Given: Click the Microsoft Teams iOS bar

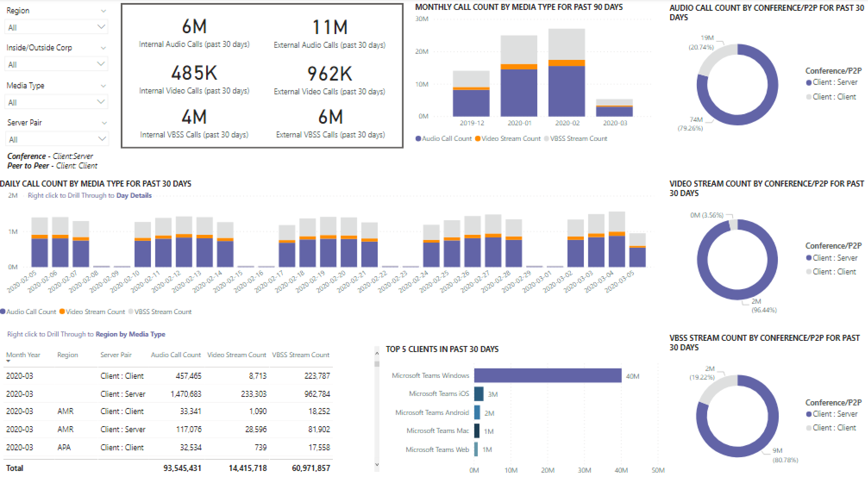Looking at the screenshot, I should [x=479, y=394].
